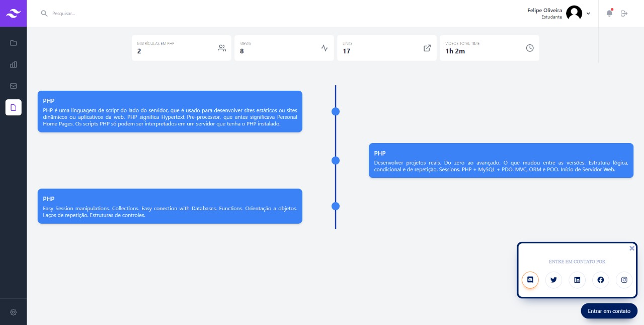The image size is (644, 325).
Task: Open the first PHP course card
Action: [170, 111]
